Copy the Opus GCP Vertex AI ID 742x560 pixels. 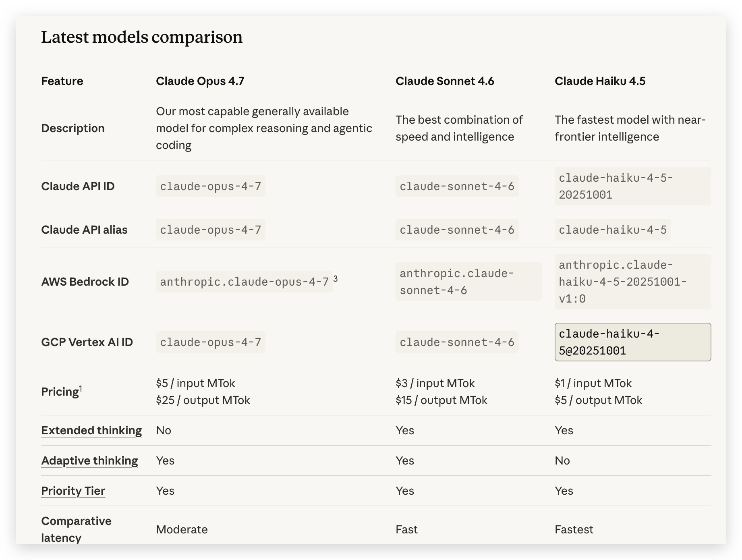[x=210, y=342]
